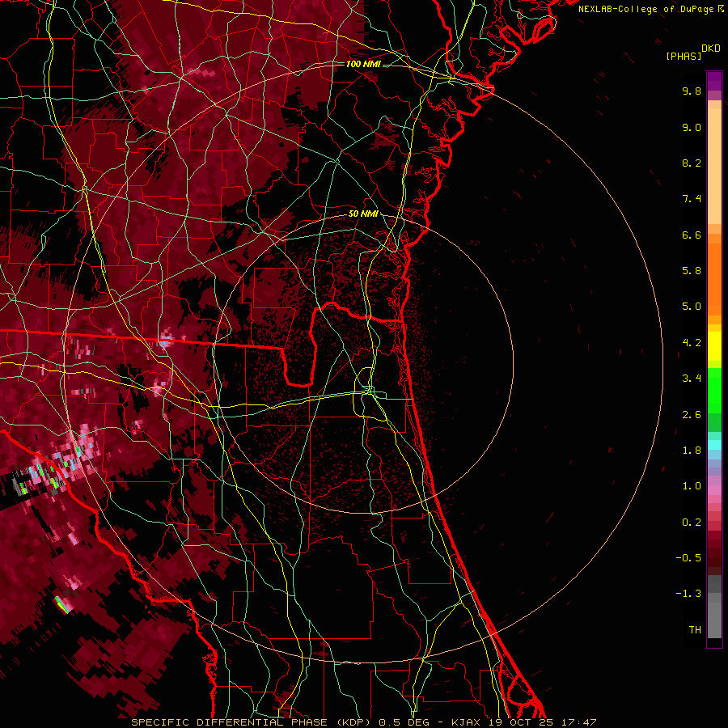Click the 7.4 scale value

pos(692,199)
